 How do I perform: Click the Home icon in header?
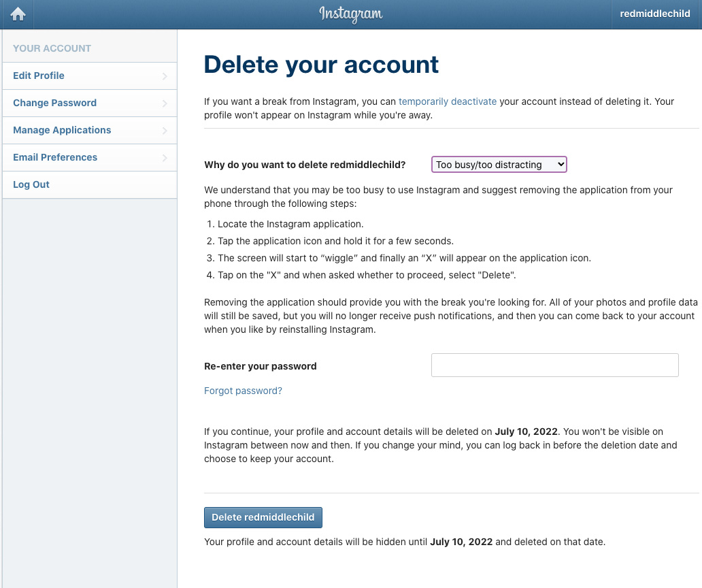18,14
